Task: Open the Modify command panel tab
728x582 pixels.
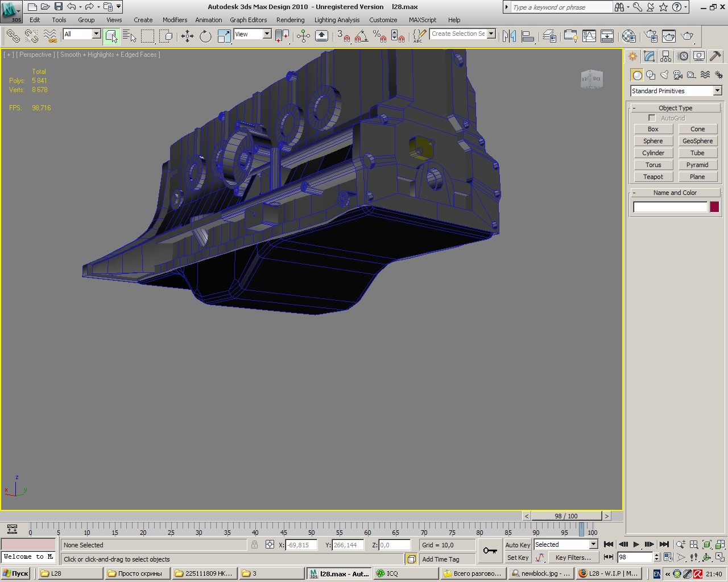Action: point(649,56)
